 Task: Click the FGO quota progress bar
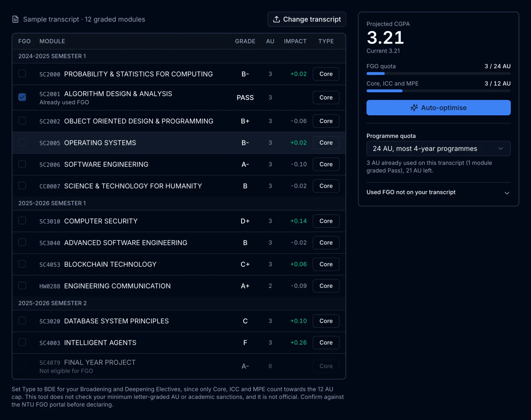tap(438, 73)
